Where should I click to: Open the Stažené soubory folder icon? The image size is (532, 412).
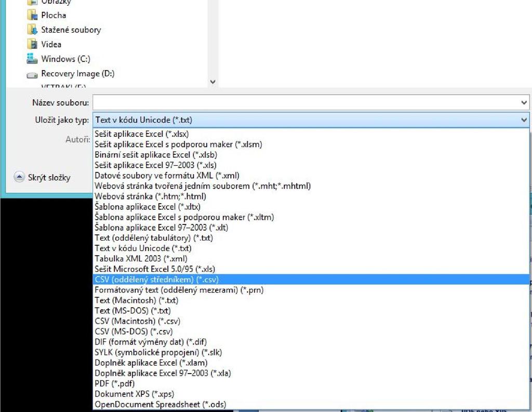click(x=32, y=30)
